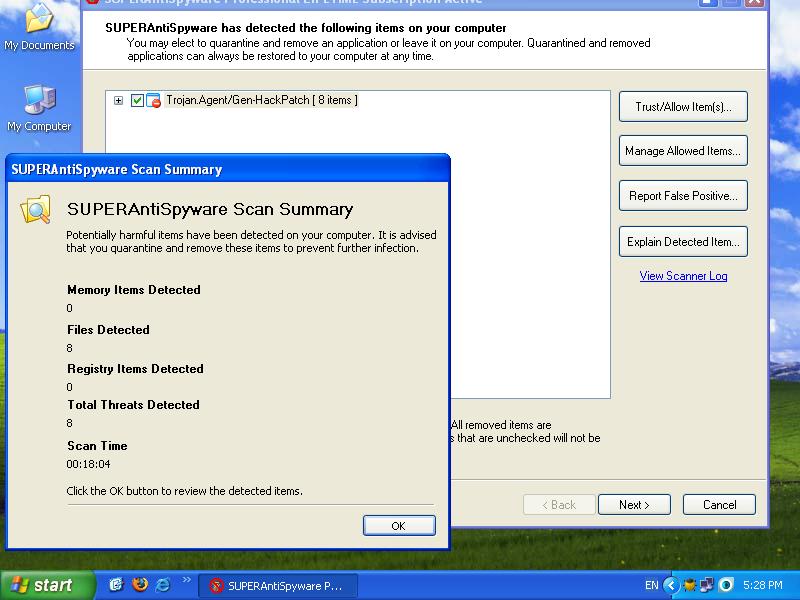The height and width of the screenshot is (600, 800).
Task: Click the Scan Summary dialog title bar
Action: click(228, 169)
